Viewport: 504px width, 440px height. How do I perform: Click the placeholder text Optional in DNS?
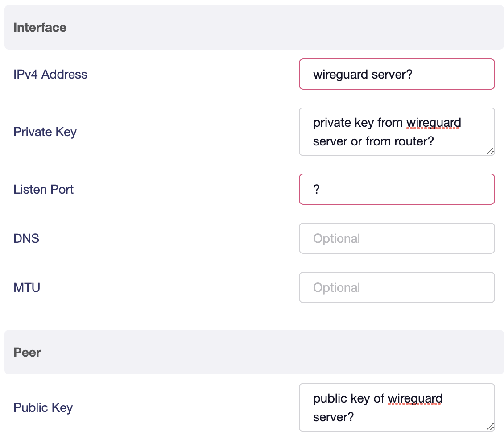click(x=337, y=238)
